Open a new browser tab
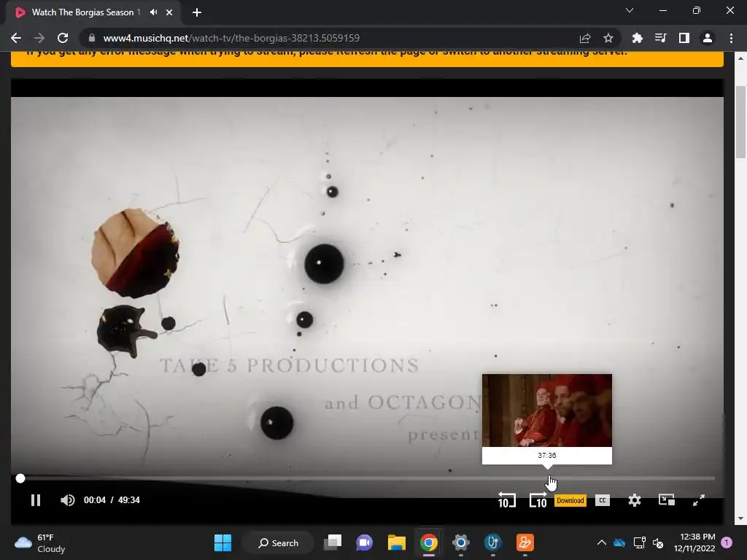 pos(197,12)
